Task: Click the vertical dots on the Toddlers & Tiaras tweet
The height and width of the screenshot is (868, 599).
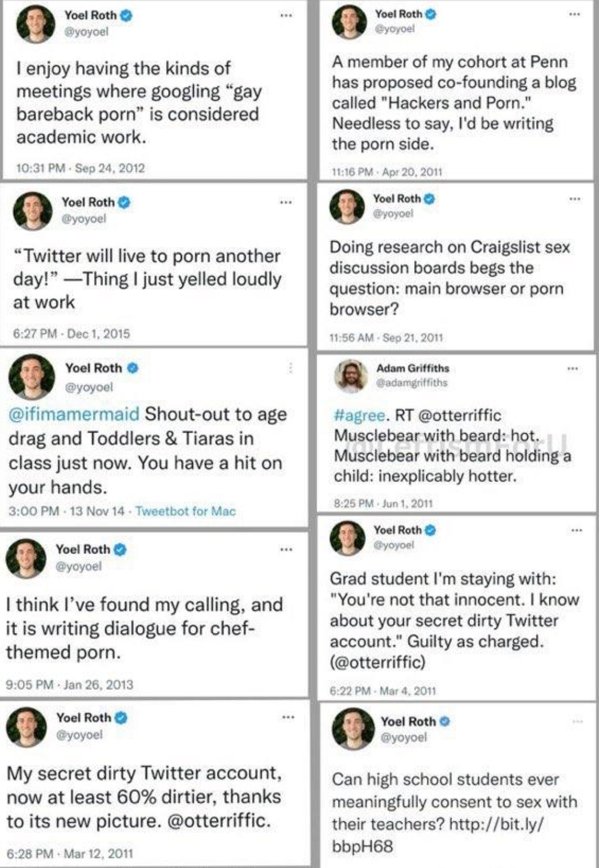Action: coord(290,367)
